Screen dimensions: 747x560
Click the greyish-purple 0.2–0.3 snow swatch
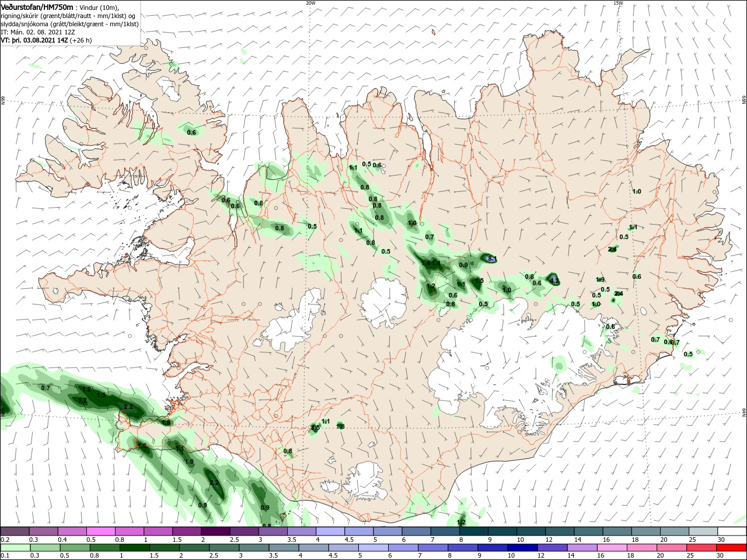15,531
